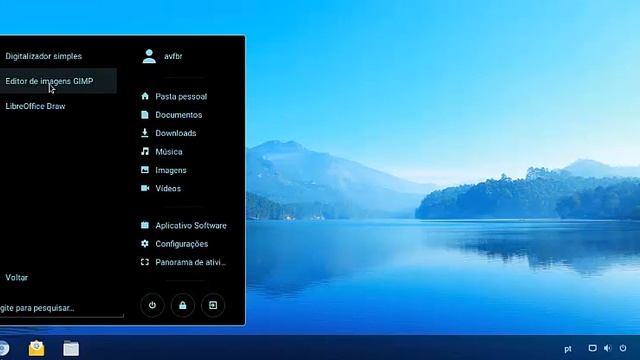Viewport: 640px width, 360px height.
Task: Open Digitalizador simples from the menu
Action: [x=44, y=56]
